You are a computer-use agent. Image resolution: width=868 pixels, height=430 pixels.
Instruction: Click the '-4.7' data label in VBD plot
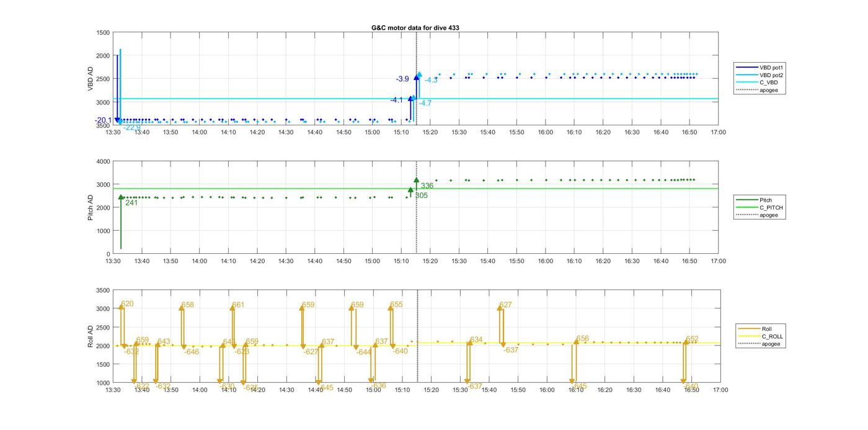(425, 103)
